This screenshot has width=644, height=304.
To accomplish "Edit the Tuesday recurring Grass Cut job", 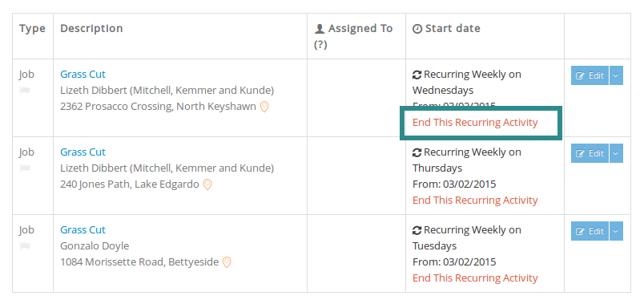I will pyautogui.click(x=590, y=231).
